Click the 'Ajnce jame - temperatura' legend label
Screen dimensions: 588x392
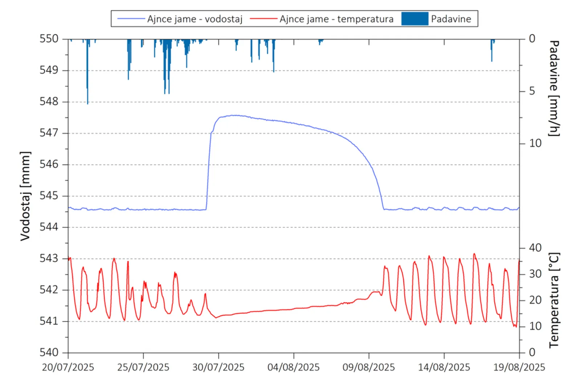point(336,19)
